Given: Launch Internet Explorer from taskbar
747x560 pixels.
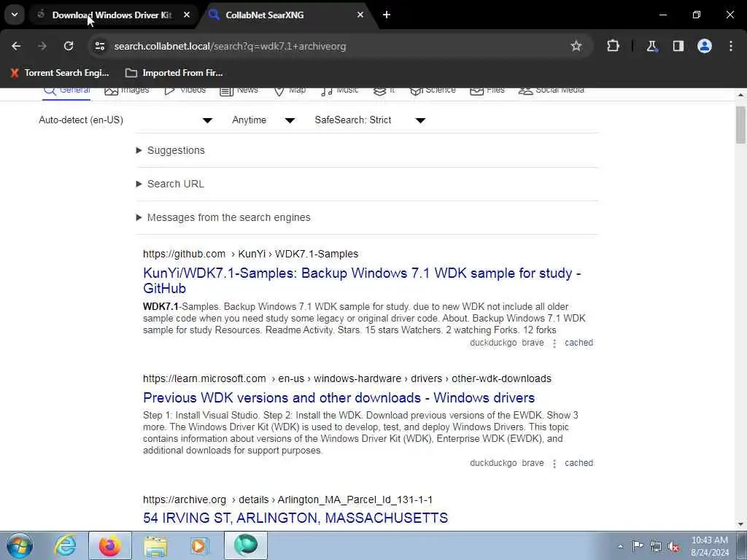Looking at the screenshot, I should point(65,545).
